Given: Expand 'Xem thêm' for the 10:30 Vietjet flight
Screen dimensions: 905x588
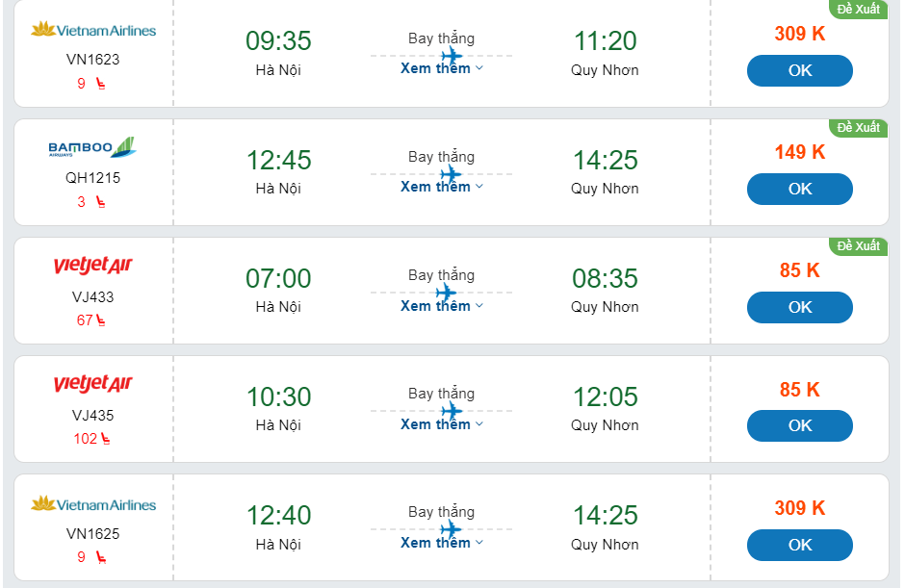Looking at the screenshot, I should (x=441, y=424).
